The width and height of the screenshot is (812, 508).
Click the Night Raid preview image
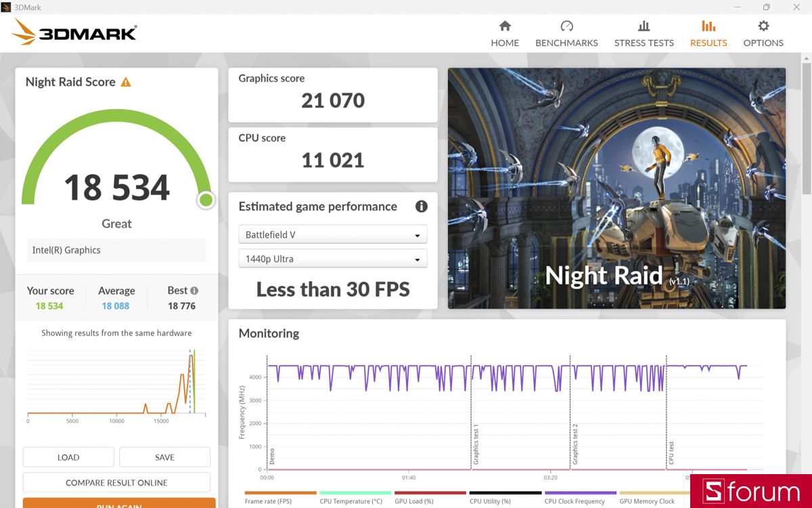point(616,188)
